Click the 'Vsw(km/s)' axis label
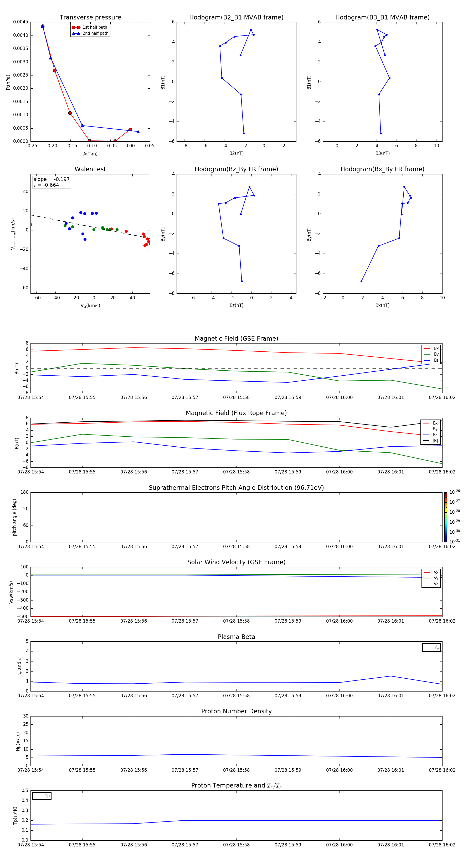The image size is (473, 868). click(x=11, y=592)
